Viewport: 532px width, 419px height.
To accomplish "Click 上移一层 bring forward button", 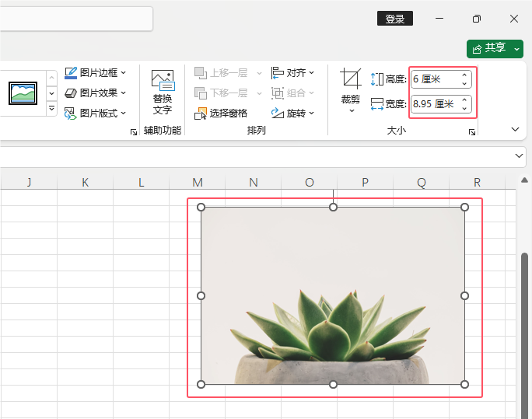I will tap(221, 73).
